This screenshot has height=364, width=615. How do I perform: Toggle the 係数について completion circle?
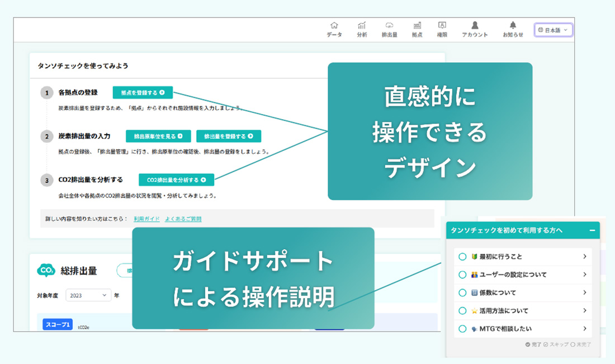click(462, 292)
